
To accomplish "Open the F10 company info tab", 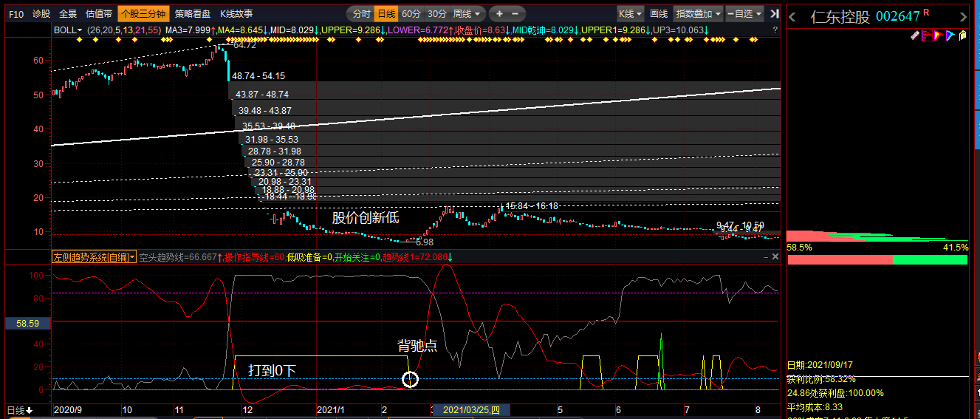I will tap(16, 13).
